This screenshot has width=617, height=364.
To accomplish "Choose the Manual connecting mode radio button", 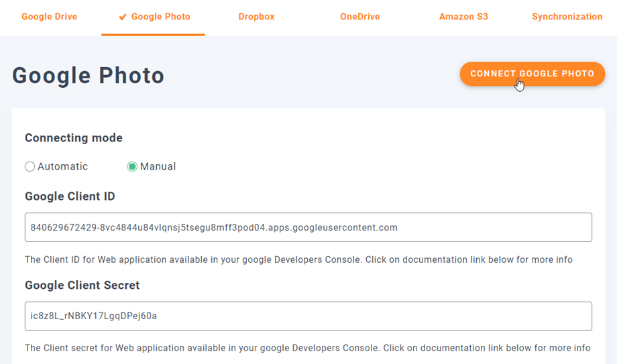I will coord(132,167).
